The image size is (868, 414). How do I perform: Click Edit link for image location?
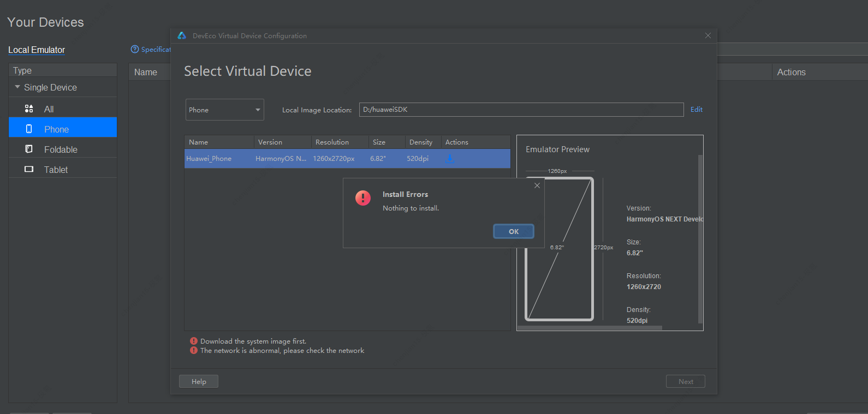click(697, 110)
